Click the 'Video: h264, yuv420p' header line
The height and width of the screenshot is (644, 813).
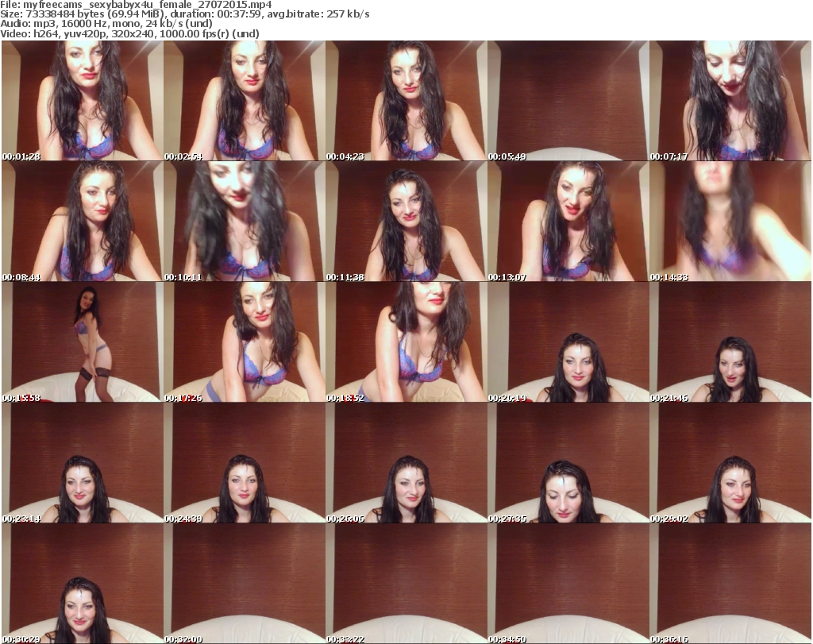pyautogui.click(x=129, y=33)
